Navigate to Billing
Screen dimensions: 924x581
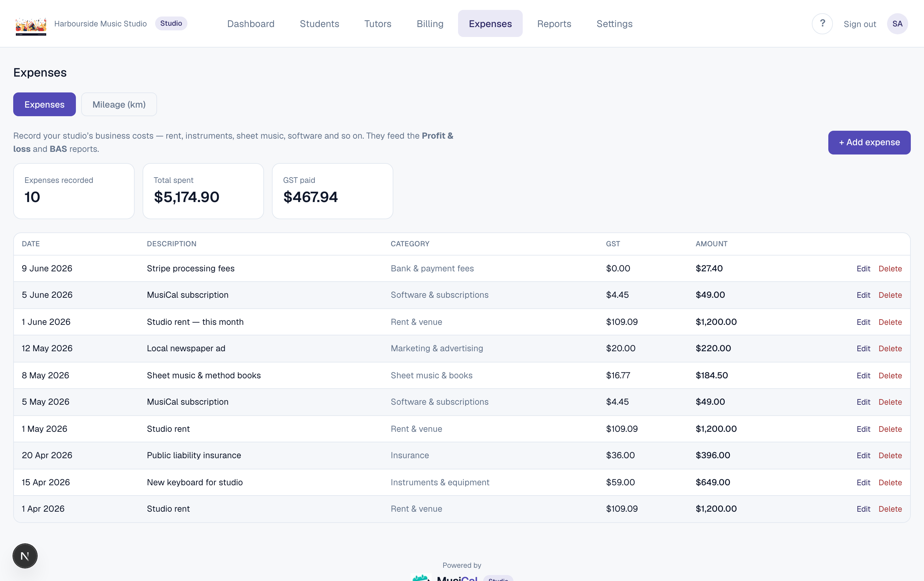coord(430,24)
